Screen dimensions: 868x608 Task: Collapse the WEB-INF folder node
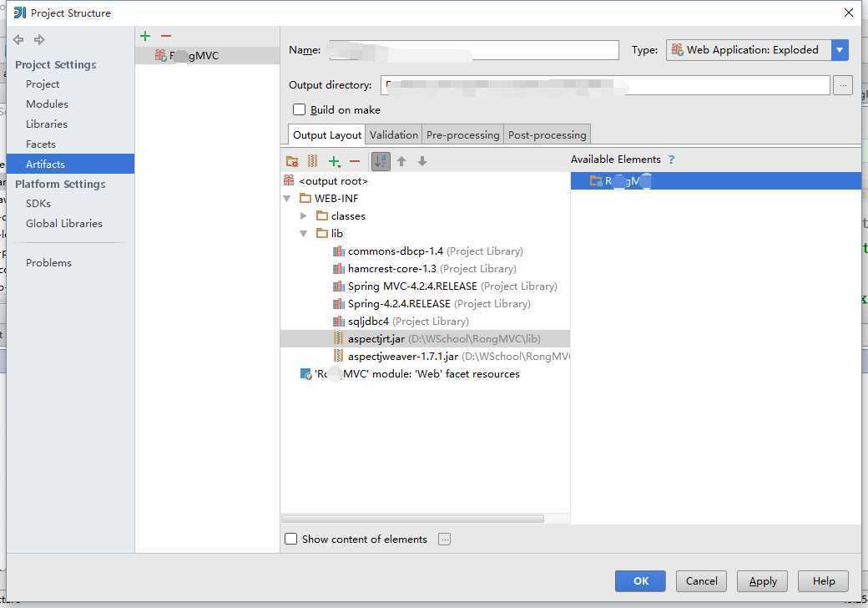click(287, 198)
